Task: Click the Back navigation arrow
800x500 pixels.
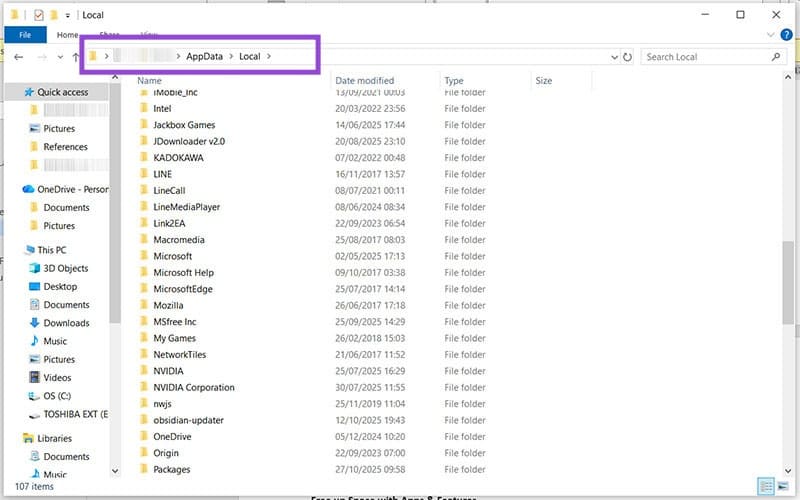Action: (18, 57)
